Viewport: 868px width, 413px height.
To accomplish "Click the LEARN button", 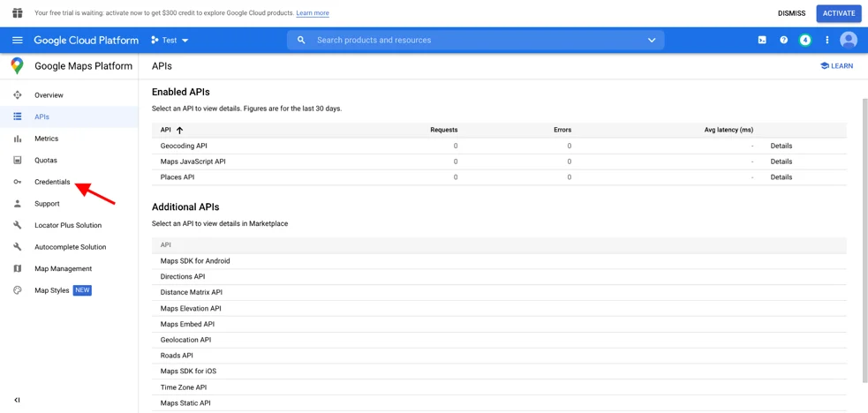I will coord(836,66).
